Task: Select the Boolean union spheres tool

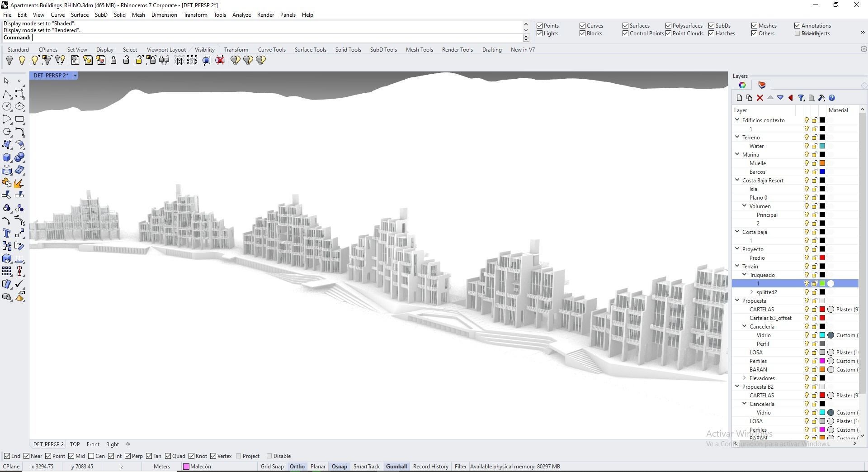Action: 19,157
